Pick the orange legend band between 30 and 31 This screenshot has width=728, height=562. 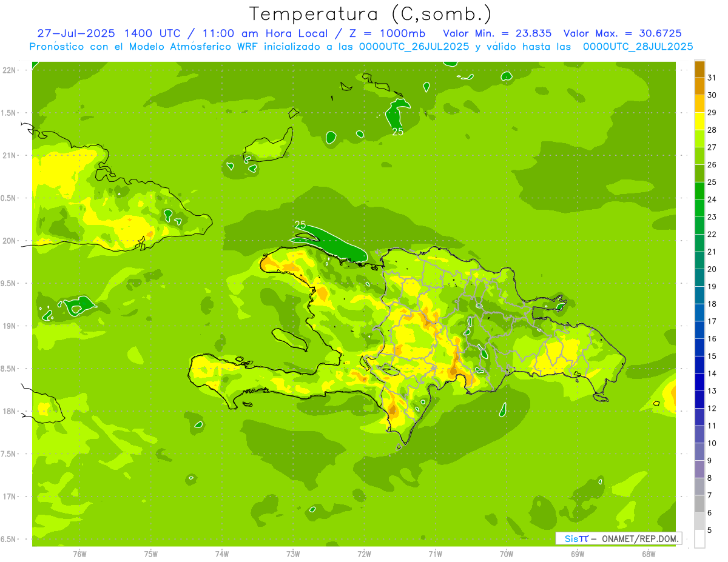[x=699, y=87]
